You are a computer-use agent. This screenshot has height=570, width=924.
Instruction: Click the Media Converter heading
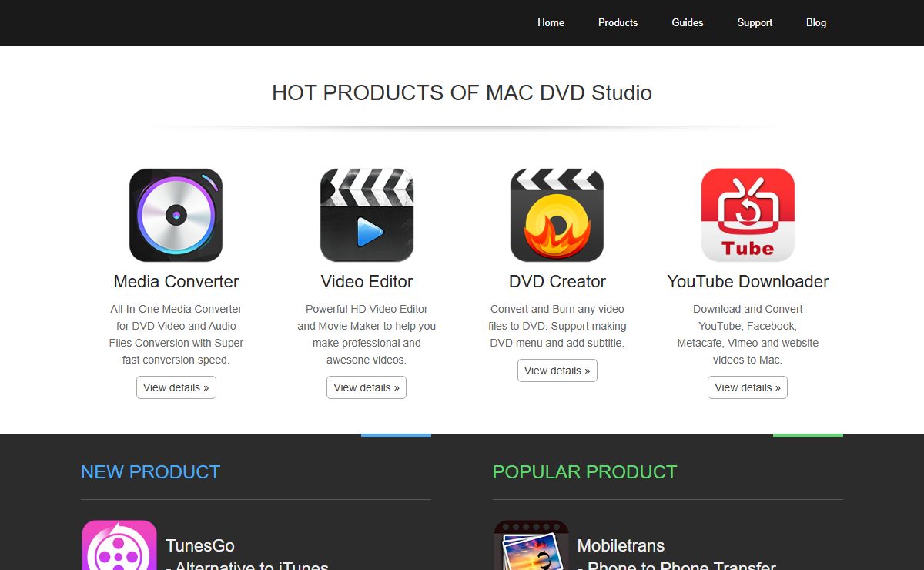pyautogui.click(x=176, y=281)
